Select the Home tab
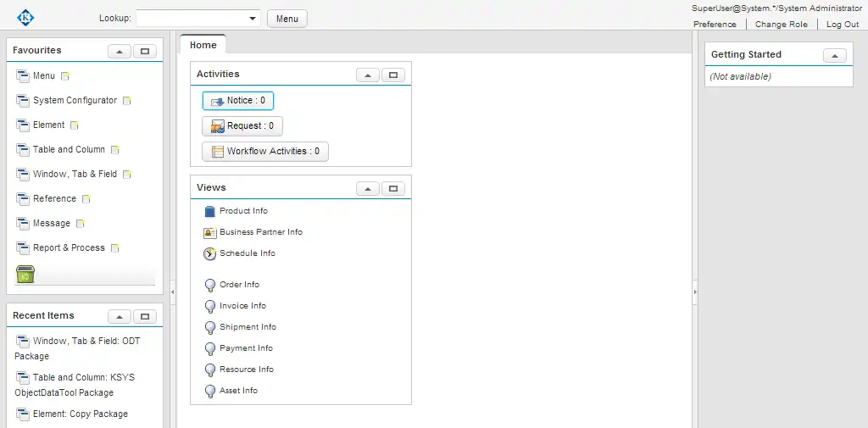 (x=203, y=45)
